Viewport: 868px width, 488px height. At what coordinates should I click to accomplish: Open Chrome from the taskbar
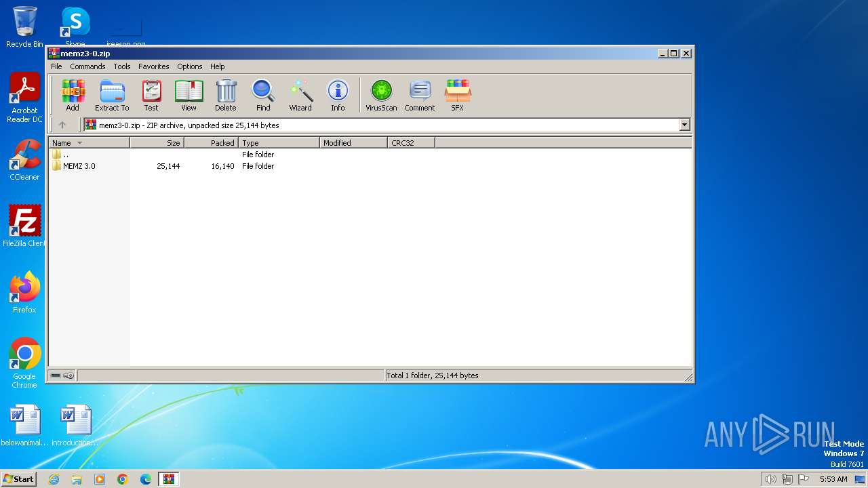(x=123, y=479)
